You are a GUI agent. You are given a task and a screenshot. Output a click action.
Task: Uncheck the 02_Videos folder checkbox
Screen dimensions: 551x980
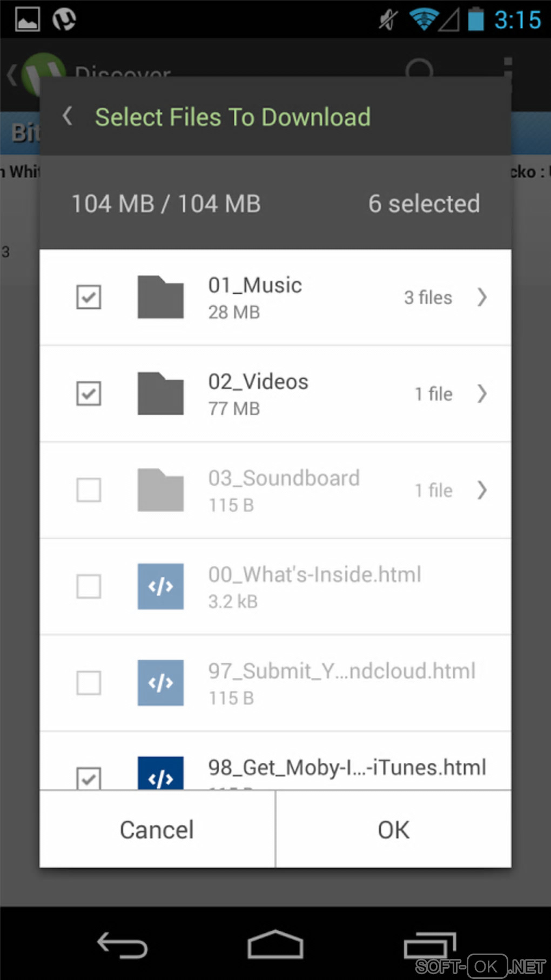89,393
